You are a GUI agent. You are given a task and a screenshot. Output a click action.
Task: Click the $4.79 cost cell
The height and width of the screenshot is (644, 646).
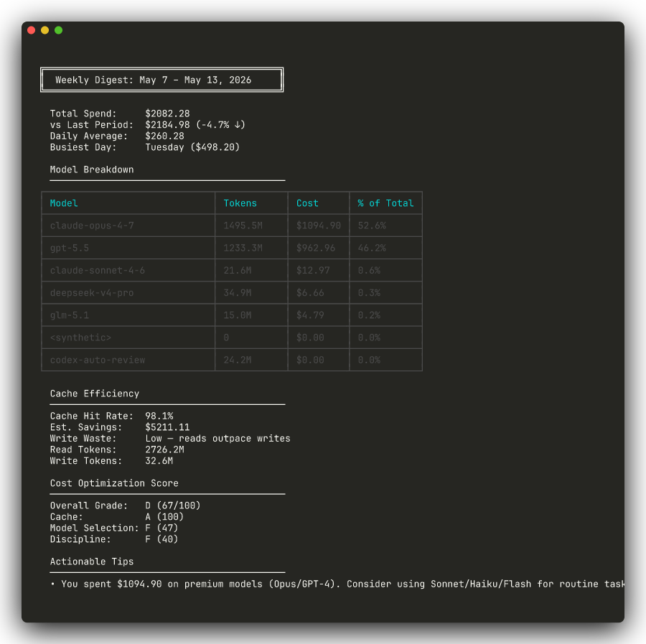pos(310,315)
